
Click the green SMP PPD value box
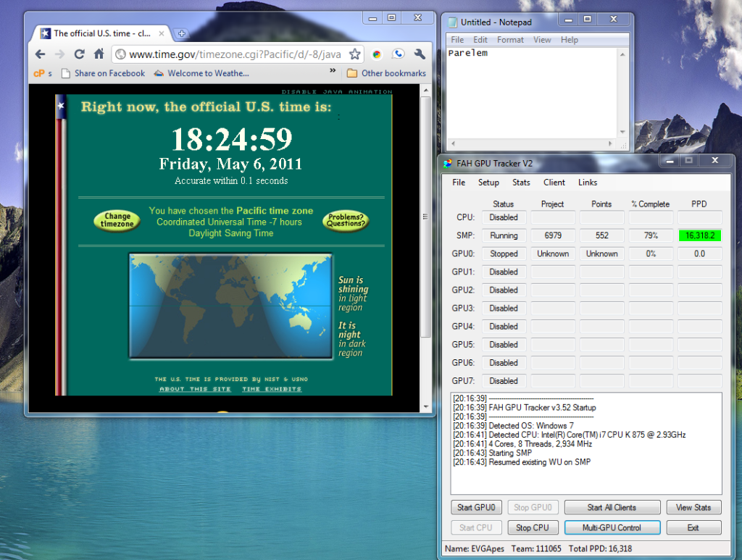pos(699,235)
